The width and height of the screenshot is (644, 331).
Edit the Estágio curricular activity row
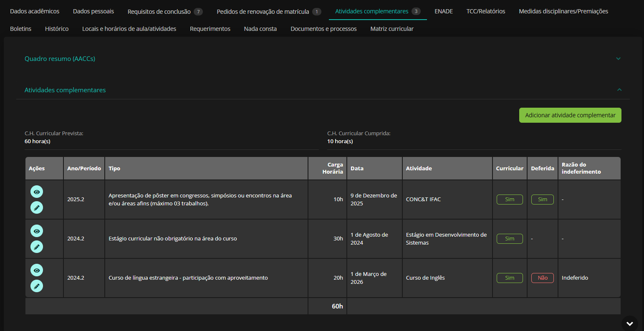37,247
